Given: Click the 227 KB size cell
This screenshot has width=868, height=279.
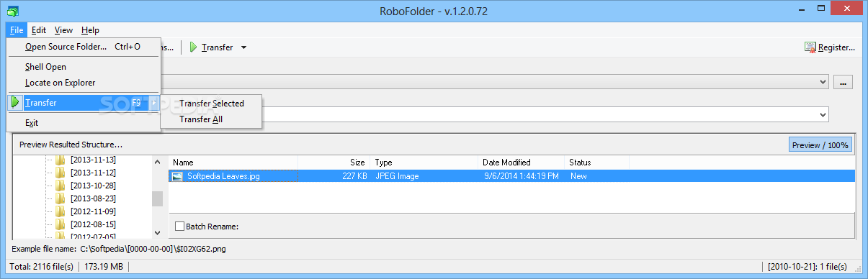Looking at the screenshot, I should 354,176.
